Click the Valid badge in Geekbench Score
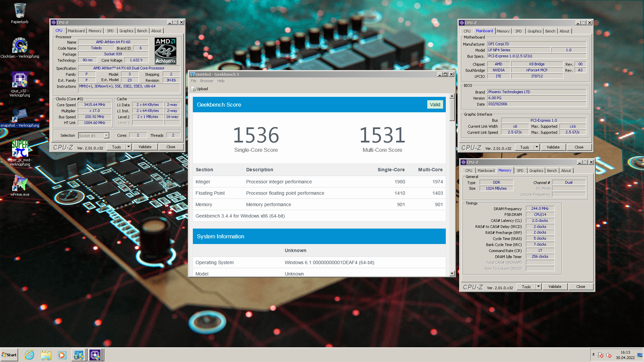The image size is (644, 362). 435,105
